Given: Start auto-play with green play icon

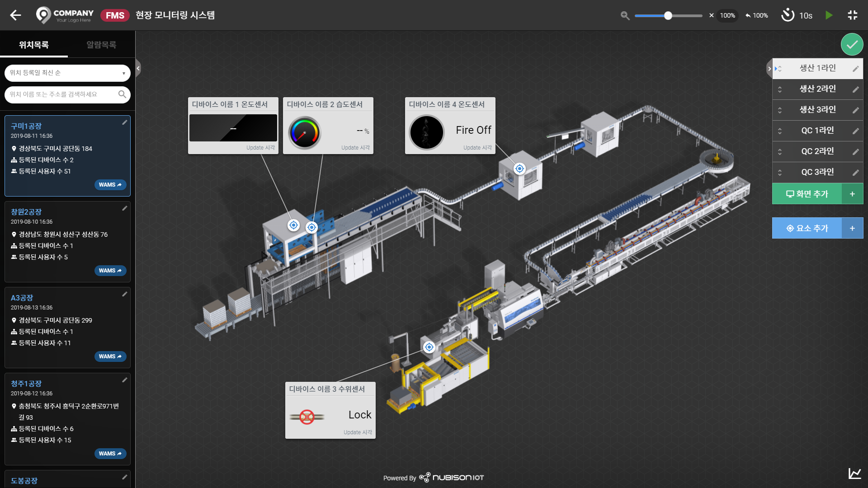Looking at the screenshot, I should 829,15.
